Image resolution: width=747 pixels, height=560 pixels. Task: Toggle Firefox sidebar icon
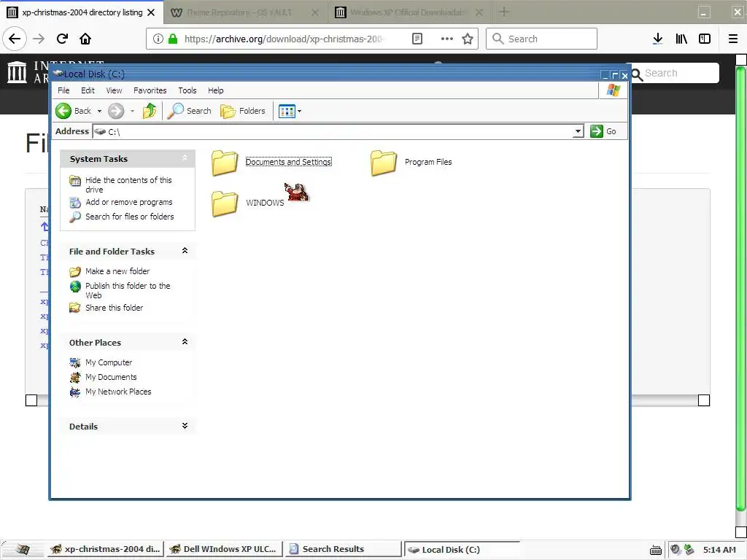click(705, 39)
